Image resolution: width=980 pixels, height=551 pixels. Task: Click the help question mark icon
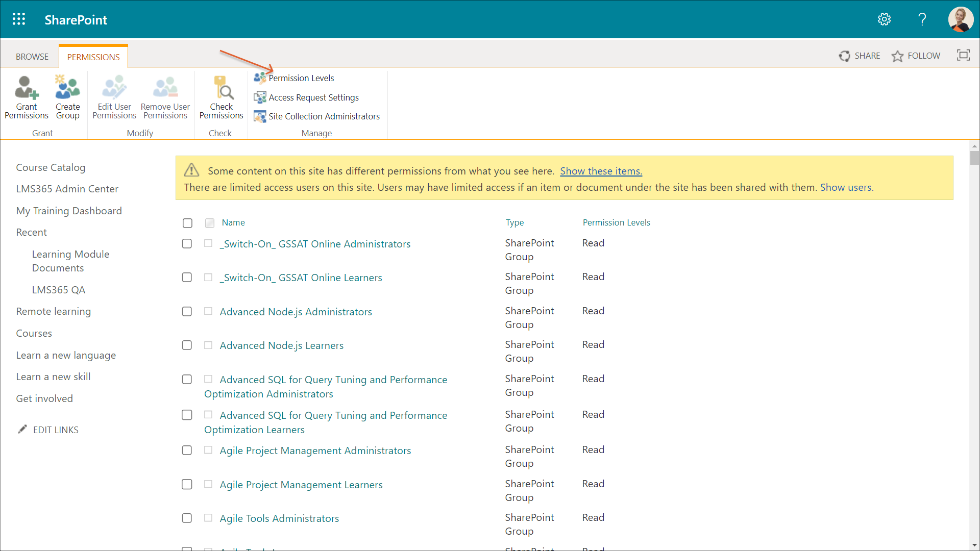922,19
